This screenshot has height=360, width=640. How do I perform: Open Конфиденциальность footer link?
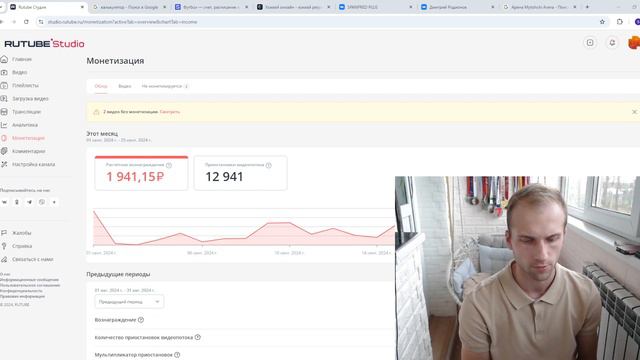click(21, 291)
